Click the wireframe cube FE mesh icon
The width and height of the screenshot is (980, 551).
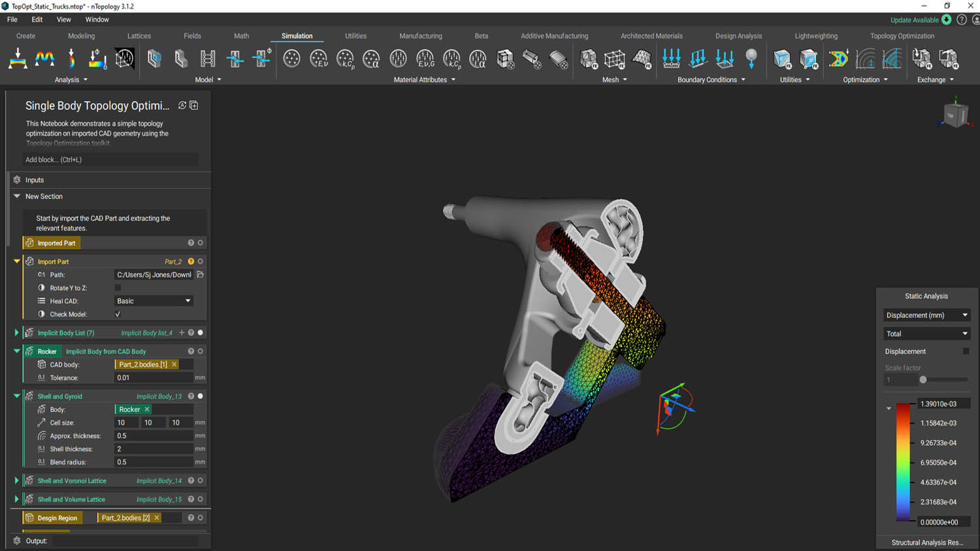[615, 59]
